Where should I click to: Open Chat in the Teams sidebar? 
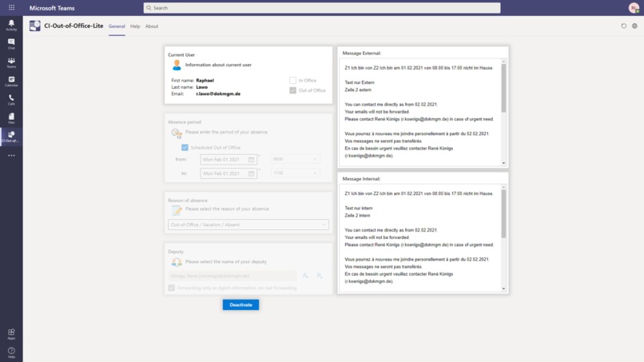pyautogui.click(x=11, y=44)
